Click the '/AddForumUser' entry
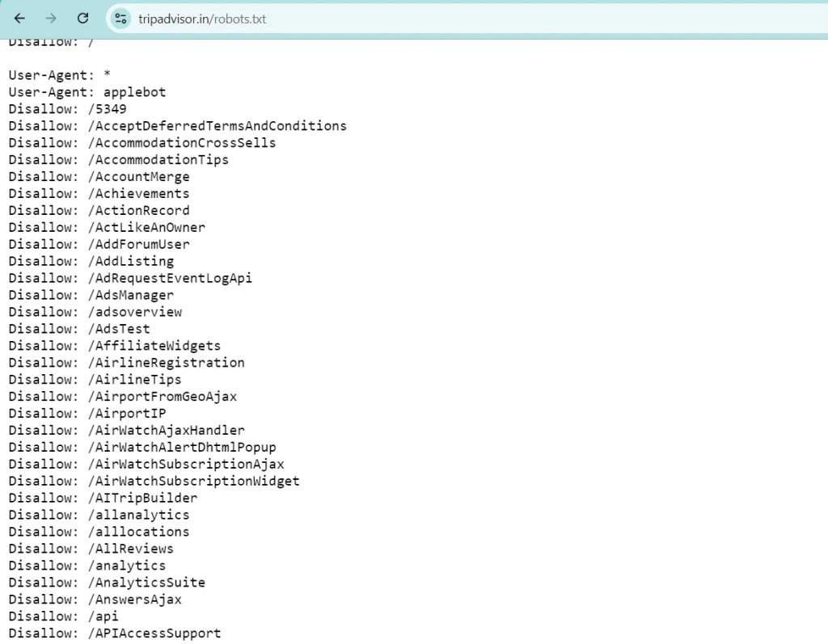The image size is (828, 644). pos(99,244)
